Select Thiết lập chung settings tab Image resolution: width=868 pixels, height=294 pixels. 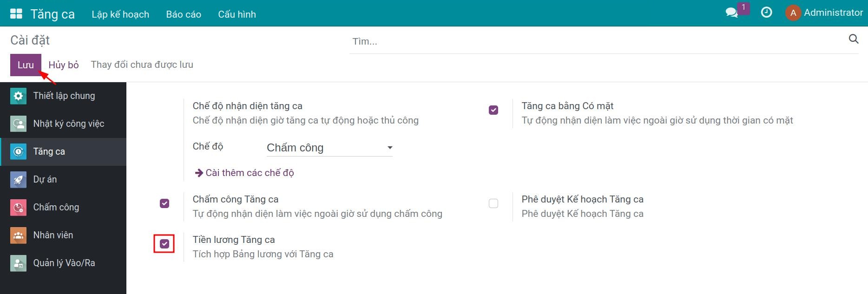click(x=63, y=96)
